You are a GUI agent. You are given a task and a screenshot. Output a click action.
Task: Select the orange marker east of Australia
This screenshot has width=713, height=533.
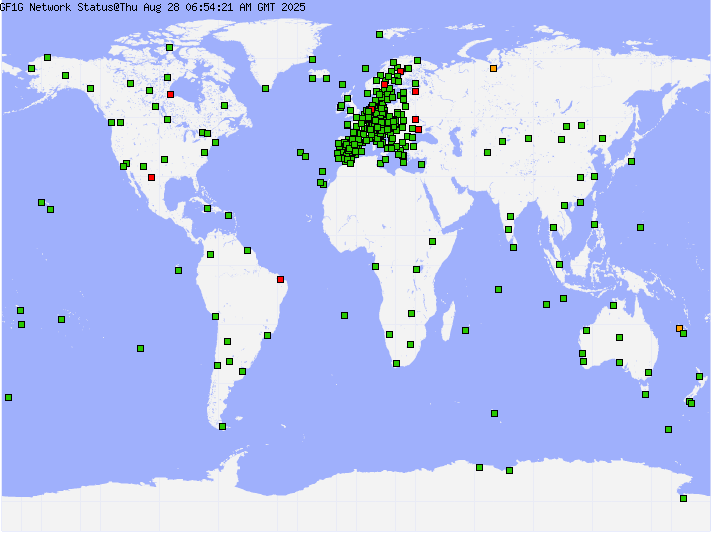(679, 328)
